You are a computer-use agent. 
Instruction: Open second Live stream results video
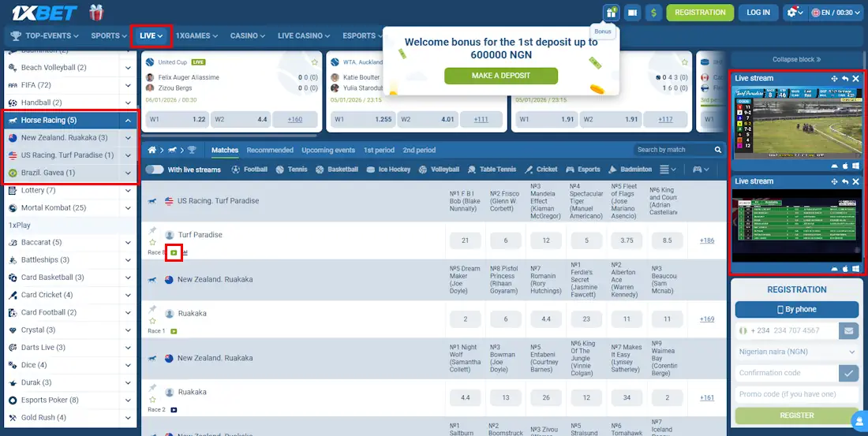point(797,225)
